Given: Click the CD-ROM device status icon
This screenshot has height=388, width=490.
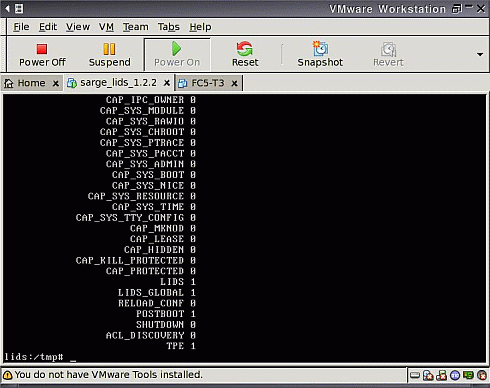Looking at the screenshot, I should 428,376.
